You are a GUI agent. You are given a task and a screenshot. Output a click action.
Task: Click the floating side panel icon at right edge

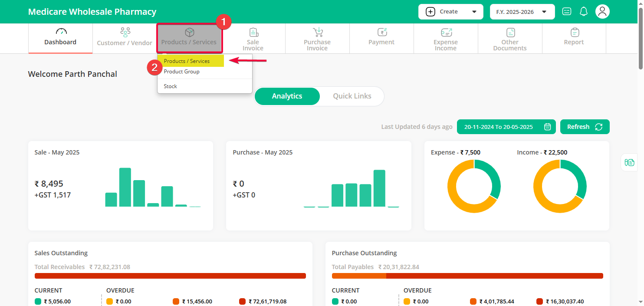click(x=629, y=162)
